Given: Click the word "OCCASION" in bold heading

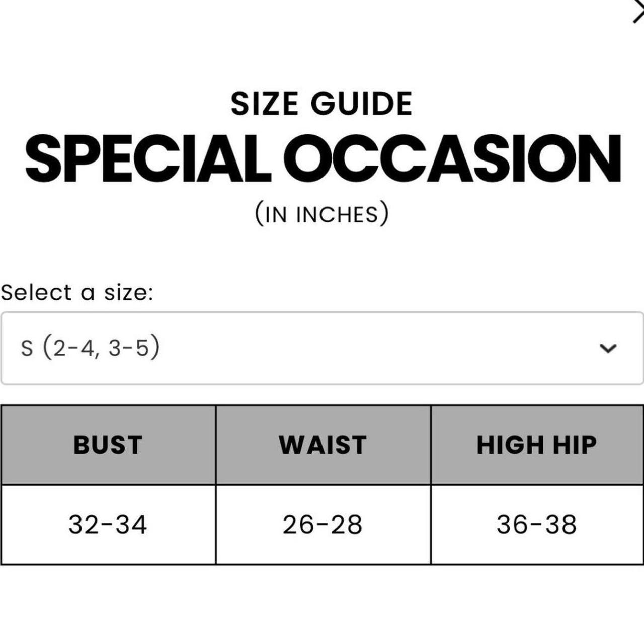Looking at the screenshot, I should click(456, 159).
